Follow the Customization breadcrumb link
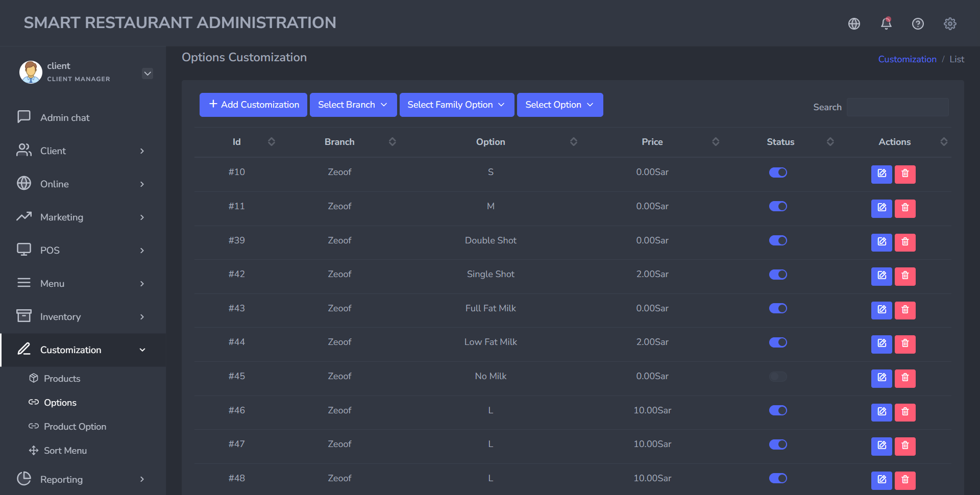This screenshot has width=980, height=495. 907,59
